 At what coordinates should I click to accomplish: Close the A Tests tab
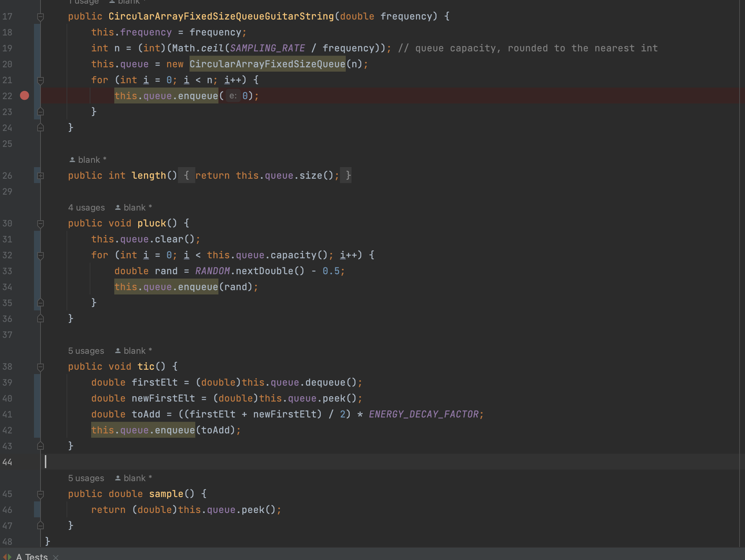pos(56,557)
